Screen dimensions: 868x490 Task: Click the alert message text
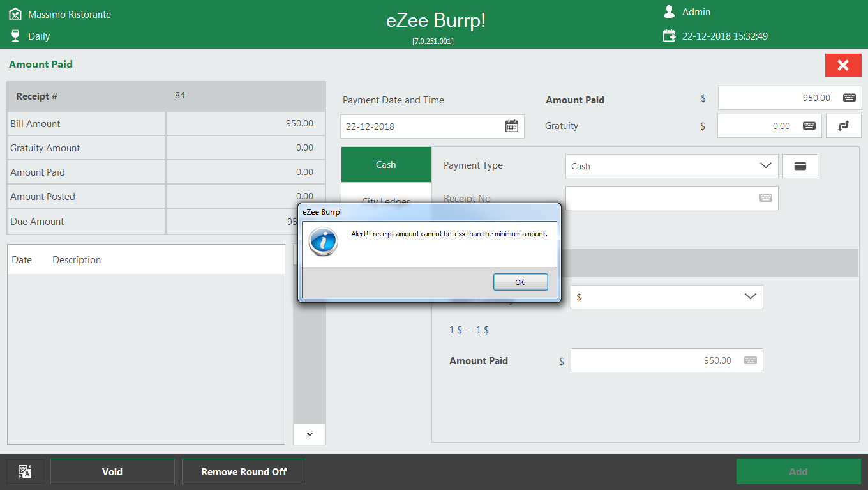point(449,234)
